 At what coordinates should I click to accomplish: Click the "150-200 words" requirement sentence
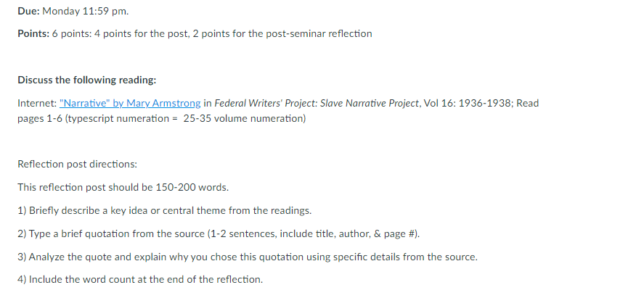(123, 188)
